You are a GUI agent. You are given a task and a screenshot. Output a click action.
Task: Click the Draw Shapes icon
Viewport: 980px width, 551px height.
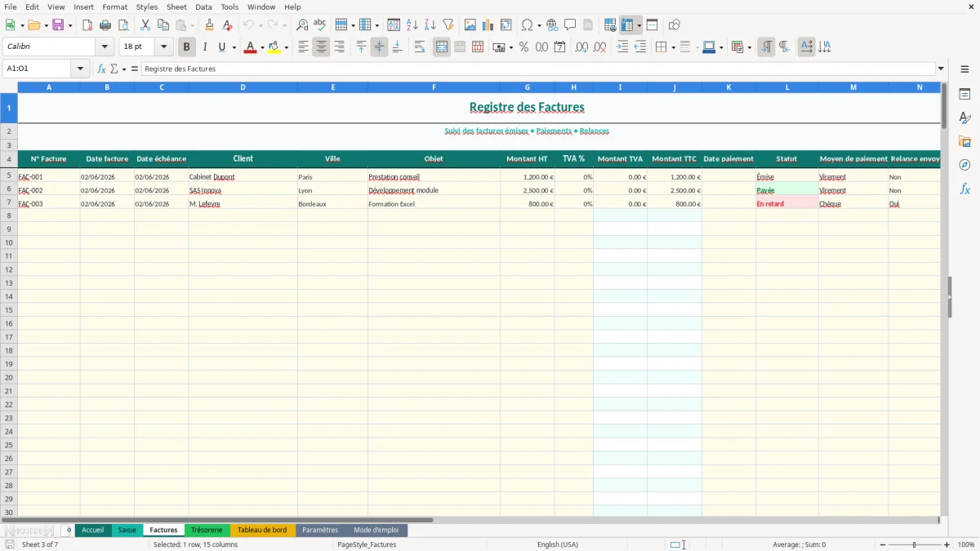coord(675,25)
